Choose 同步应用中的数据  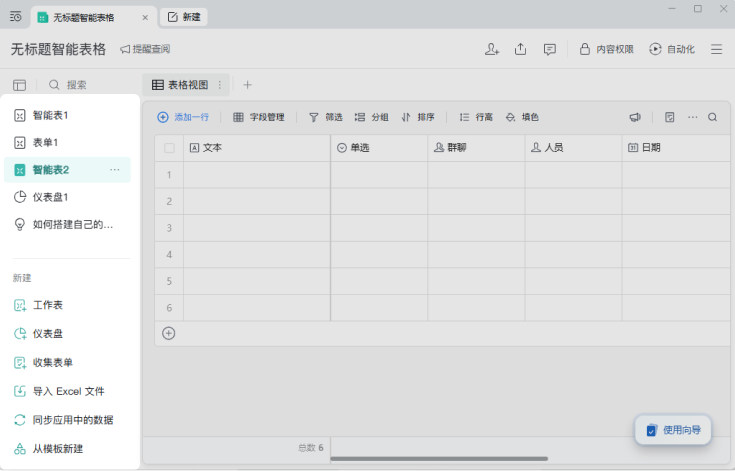(64, 420)
